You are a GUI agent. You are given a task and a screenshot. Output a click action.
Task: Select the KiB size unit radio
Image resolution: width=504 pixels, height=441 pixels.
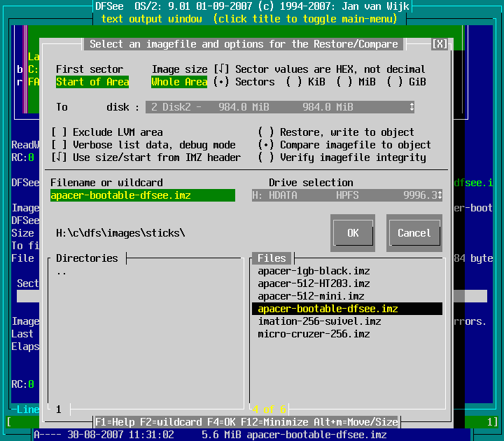[x=295, y=82]
